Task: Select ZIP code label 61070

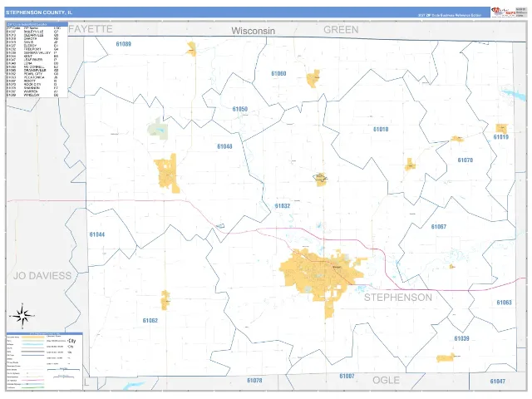Action: point(465,160)
